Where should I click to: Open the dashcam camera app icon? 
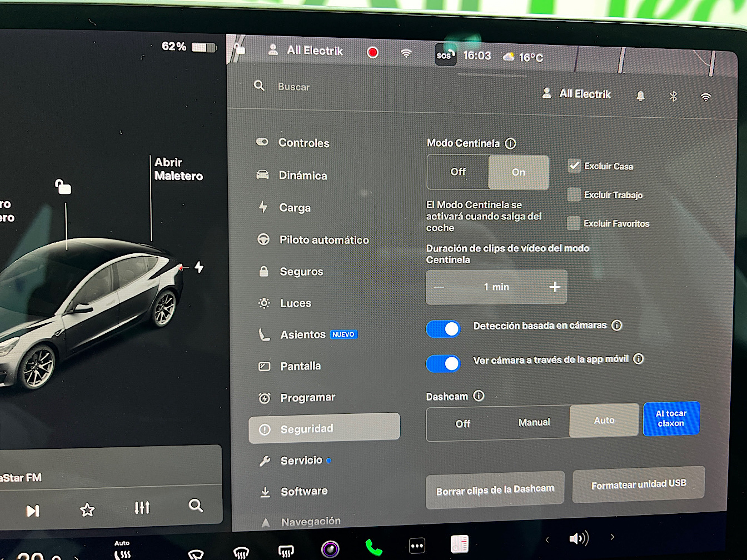pyautogui.click(x=330, y=549)
